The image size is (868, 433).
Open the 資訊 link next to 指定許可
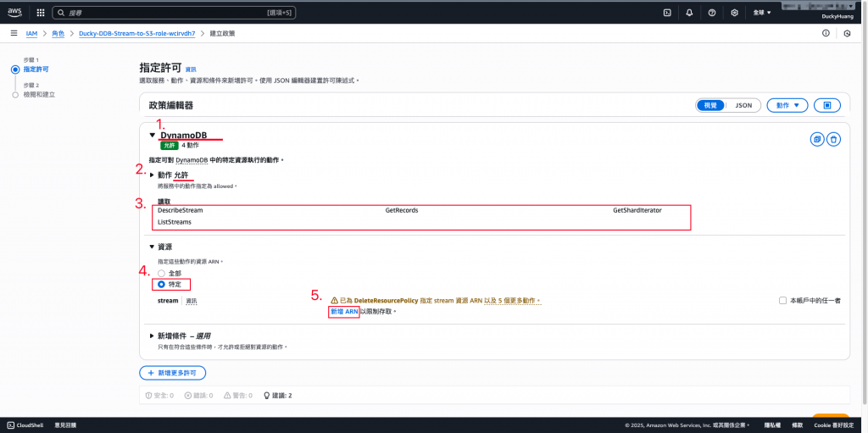[x=191, y=69]
